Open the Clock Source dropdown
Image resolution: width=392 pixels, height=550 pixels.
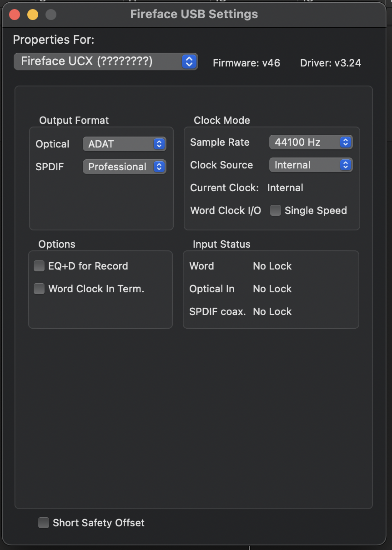coord(311,165)
